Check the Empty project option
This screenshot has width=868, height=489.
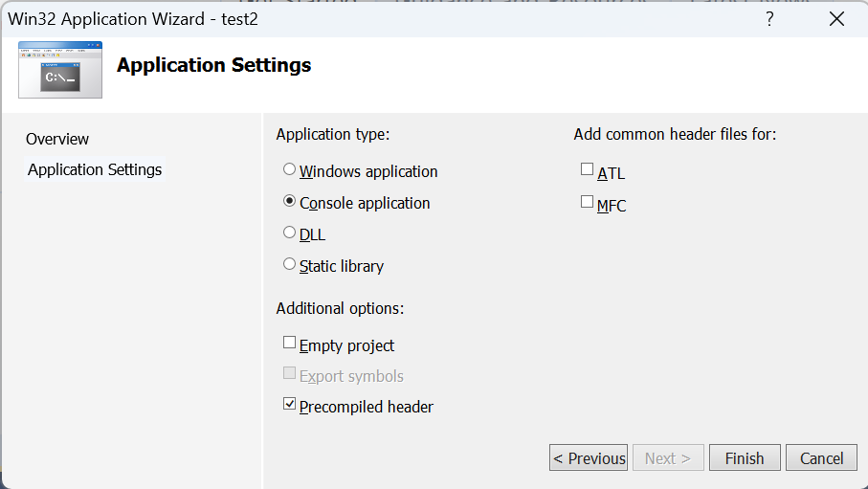click(x=289, y=343)
